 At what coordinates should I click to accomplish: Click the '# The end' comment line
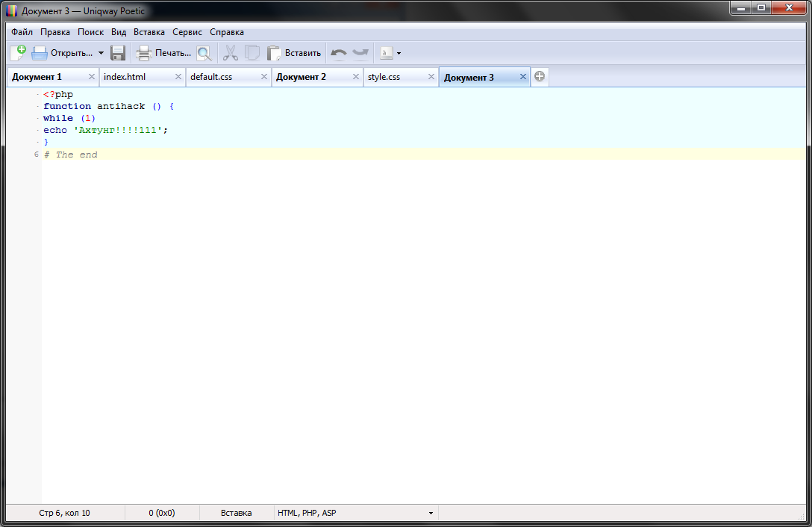[x=71, y=155]
